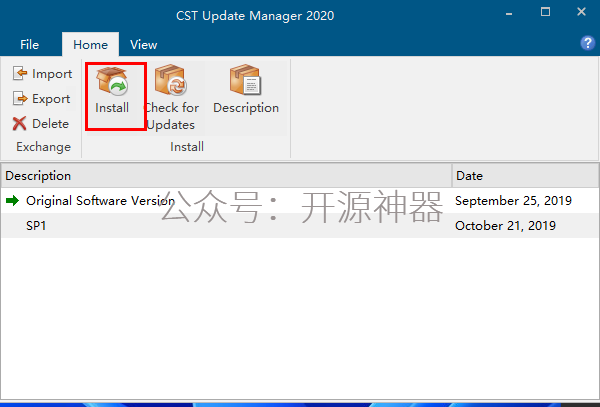Switch to the Home ribbon tab
Screen dimensions: 600x407
pos(90,45)
